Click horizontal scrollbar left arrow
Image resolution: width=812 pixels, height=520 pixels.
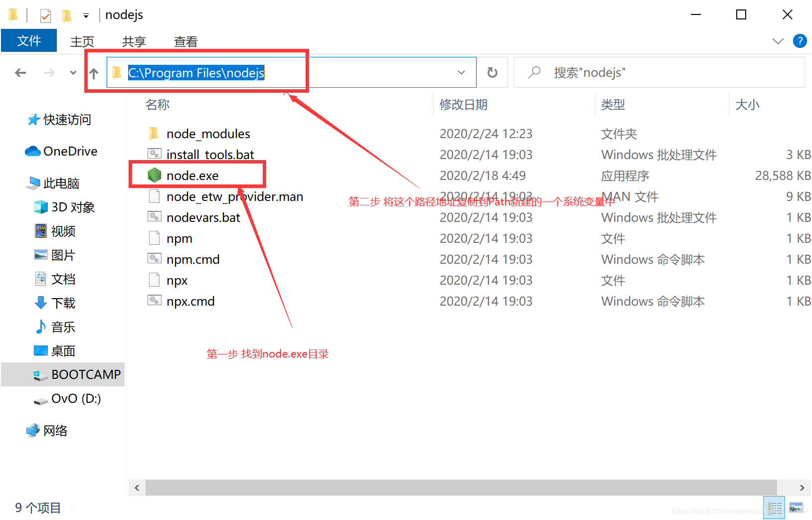click(137, 488)
